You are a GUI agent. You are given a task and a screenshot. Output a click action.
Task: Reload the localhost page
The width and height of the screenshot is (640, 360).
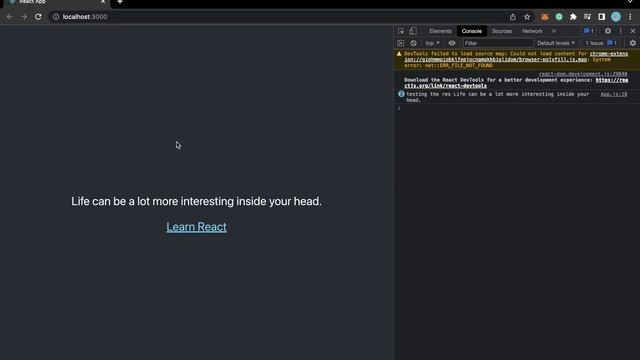[38, 17]
